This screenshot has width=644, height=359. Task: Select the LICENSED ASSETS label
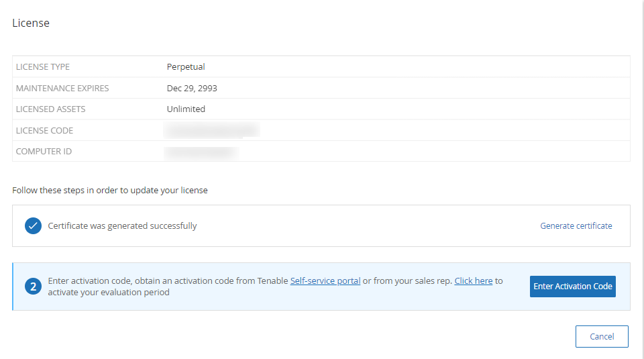click(51, 109)
